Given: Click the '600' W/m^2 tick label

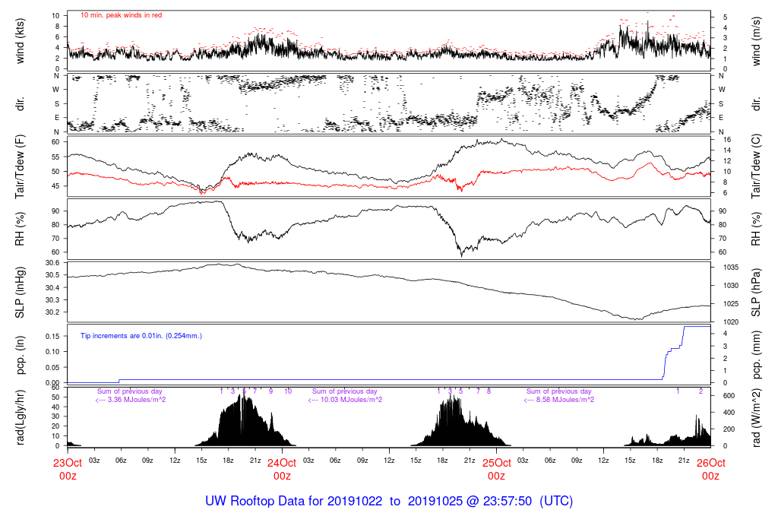Looking at the screenshot, I should pyautogui.click(x=729, y=396).
